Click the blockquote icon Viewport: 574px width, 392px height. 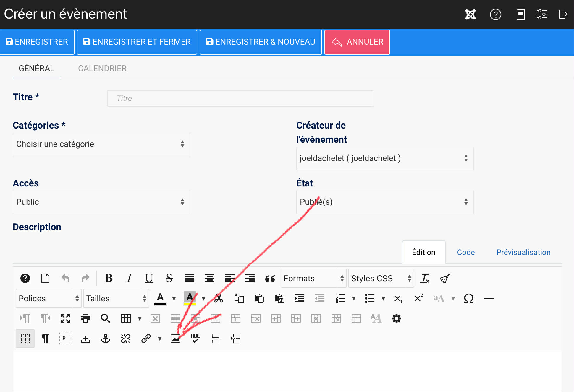270,278
